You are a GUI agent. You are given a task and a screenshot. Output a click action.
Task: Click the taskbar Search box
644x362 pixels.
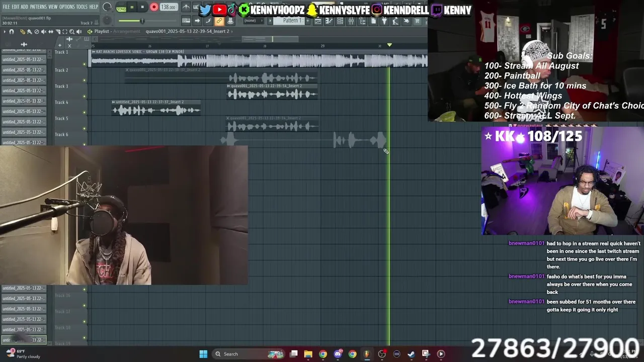(249, 354)
